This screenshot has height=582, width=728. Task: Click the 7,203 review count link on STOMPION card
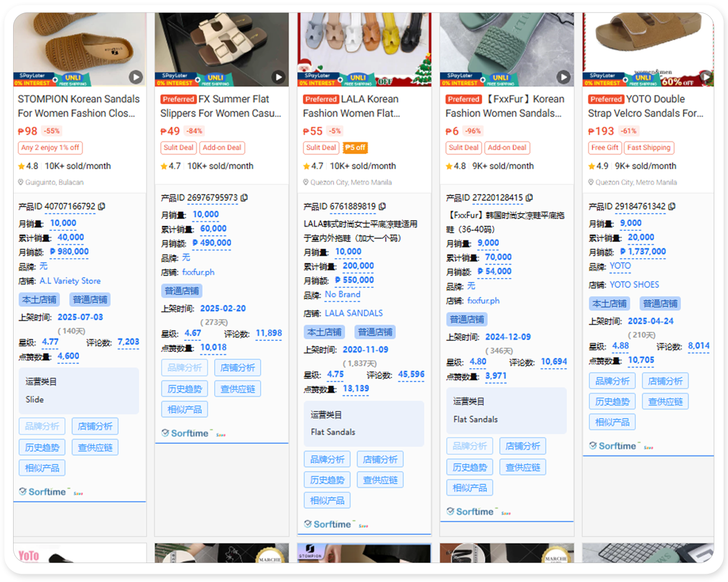coord(128,342)
